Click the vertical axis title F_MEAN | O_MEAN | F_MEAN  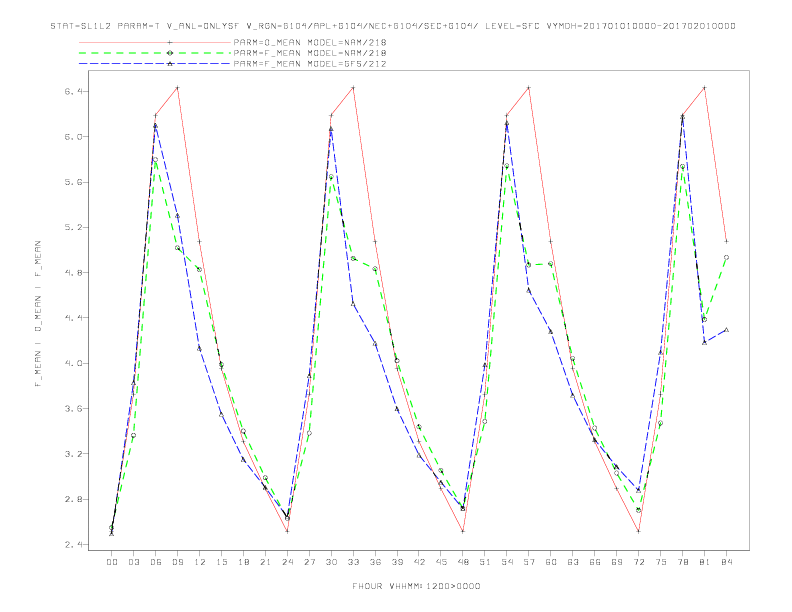click(x=37, y=314)
